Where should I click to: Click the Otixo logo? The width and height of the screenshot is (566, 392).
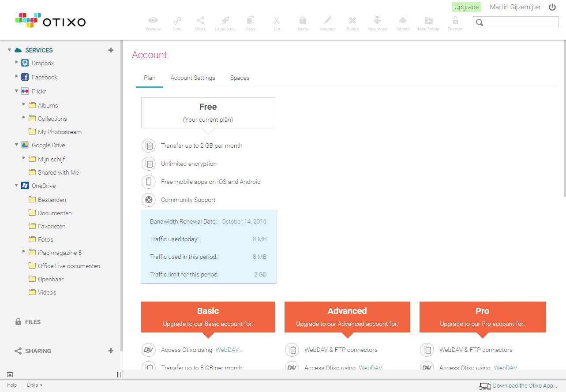pyautogui.click(x=51, y=20)
